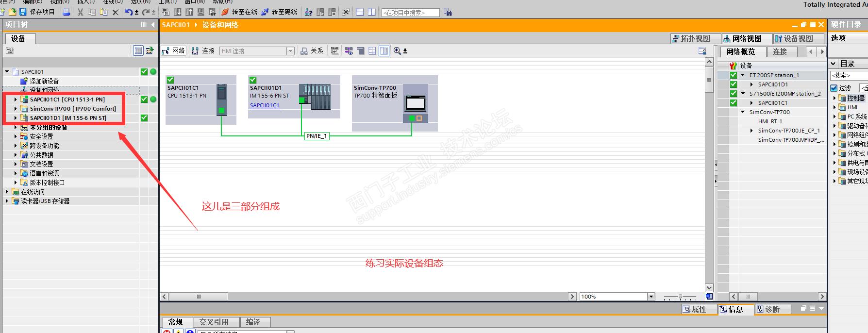Click the Paste icon in main toolbar

click(x=103, y=12)
